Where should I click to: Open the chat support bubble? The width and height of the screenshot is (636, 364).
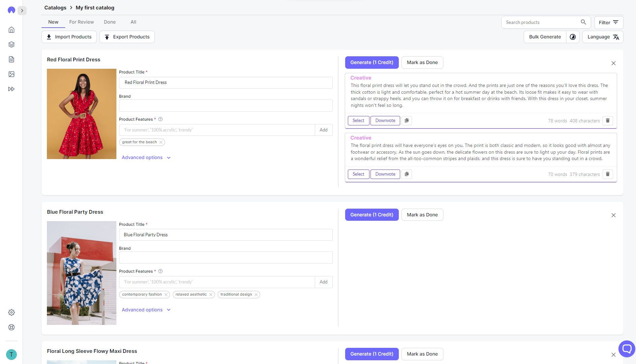[x=627, y=348]
